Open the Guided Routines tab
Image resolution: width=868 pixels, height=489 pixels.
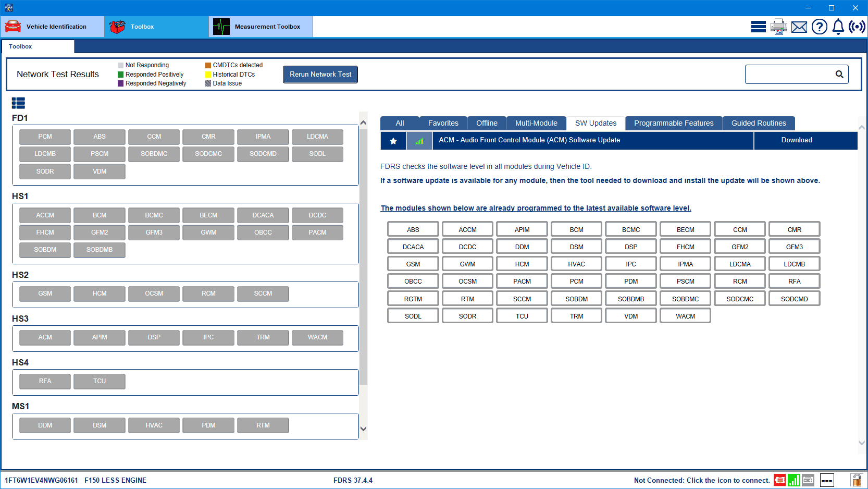coord(759,123)
